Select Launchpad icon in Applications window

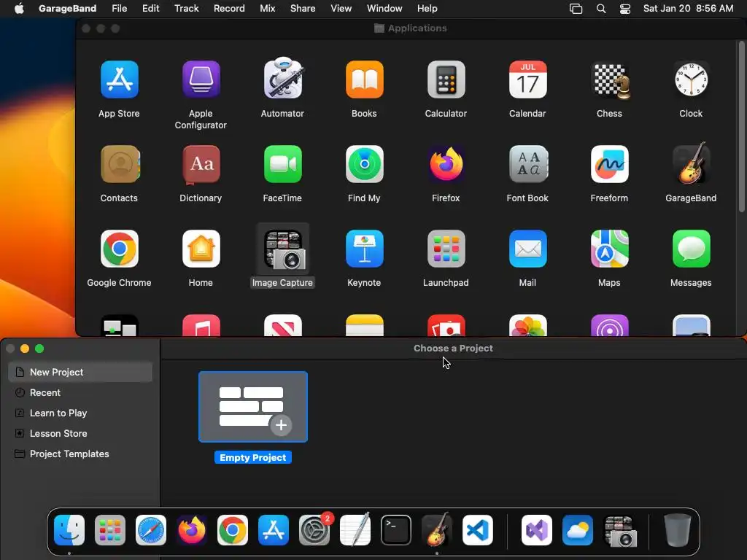tap(446, 249)
